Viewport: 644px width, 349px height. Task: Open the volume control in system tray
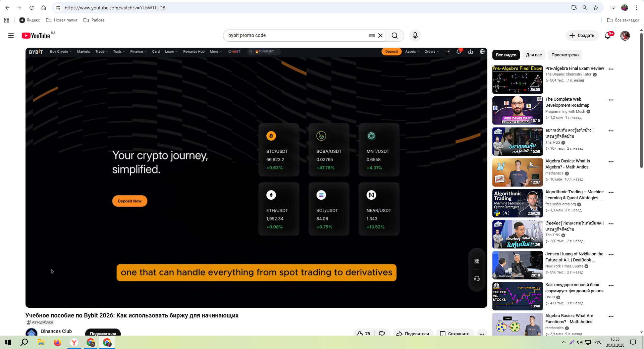point(580,342)
